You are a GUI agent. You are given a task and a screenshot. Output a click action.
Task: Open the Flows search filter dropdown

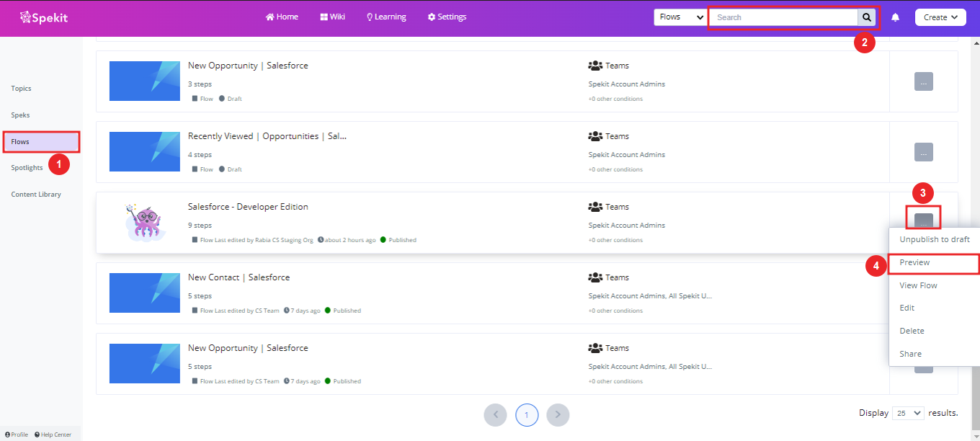pos(680,17)
